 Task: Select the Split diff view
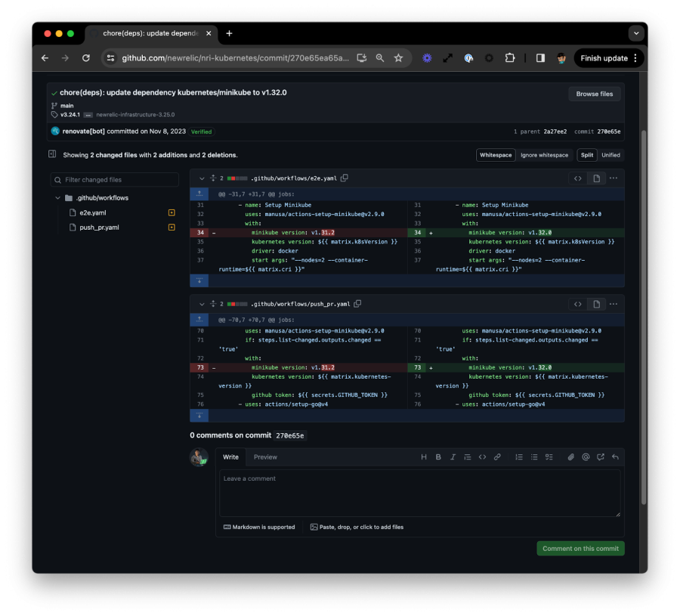[586, 155]
